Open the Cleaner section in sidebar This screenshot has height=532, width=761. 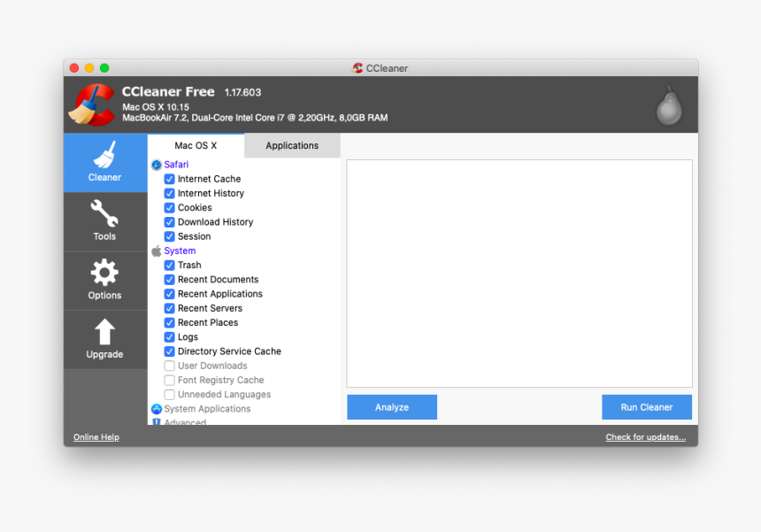[104, 163]
